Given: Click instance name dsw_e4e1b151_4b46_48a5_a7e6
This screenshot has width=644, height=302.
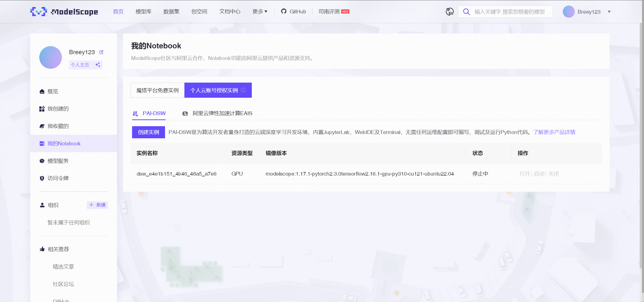Looking at the screenshot, I should tap(176, 174).
